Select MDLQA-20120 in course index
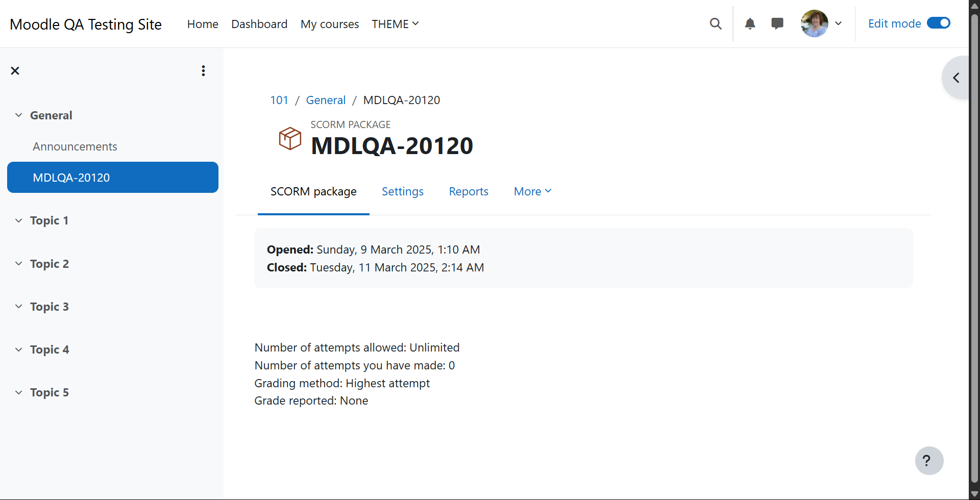The image size is (980, 500). tap(113, 178)
